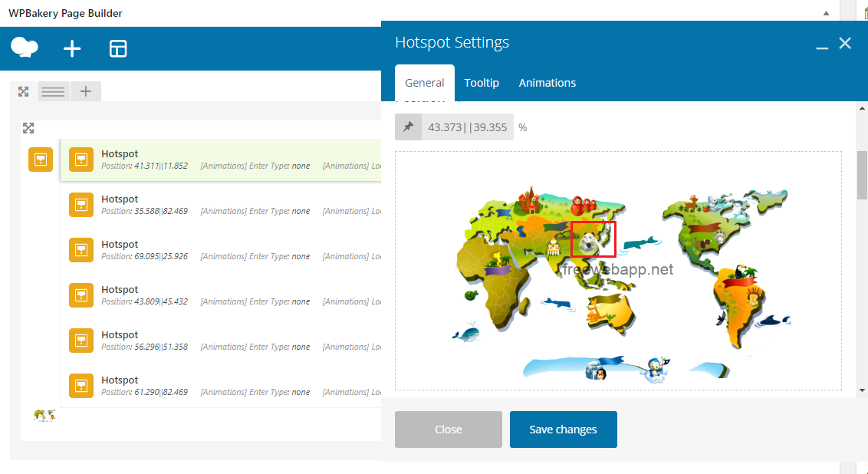This screenshot has width=868, height=474.
Task: Click the inner element expand arrows icon
Action: point(28,128)
